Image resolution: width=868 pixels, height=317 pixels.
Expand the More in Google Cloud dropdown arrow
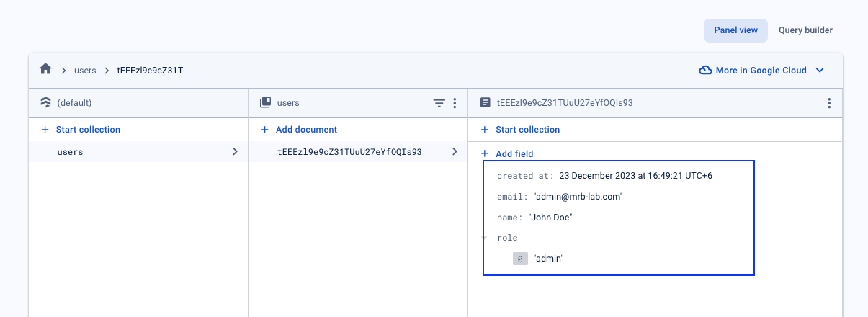tap(819, 71)
